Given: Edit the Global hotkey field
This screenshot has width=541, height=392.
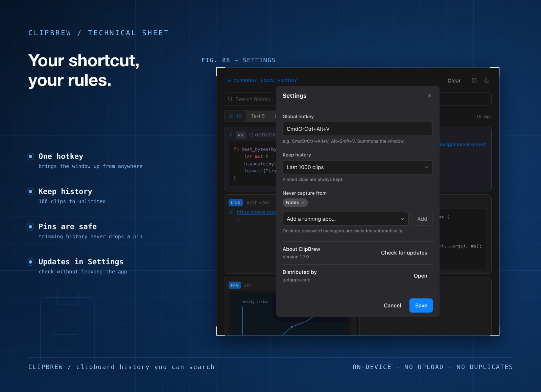Looking at the screenshot, I should (358, 129).
